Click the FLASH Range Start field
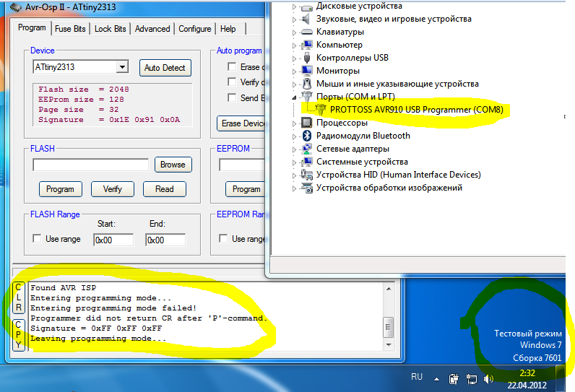Image resolution: width=575 pixels, height=392 pixels. 113,240
